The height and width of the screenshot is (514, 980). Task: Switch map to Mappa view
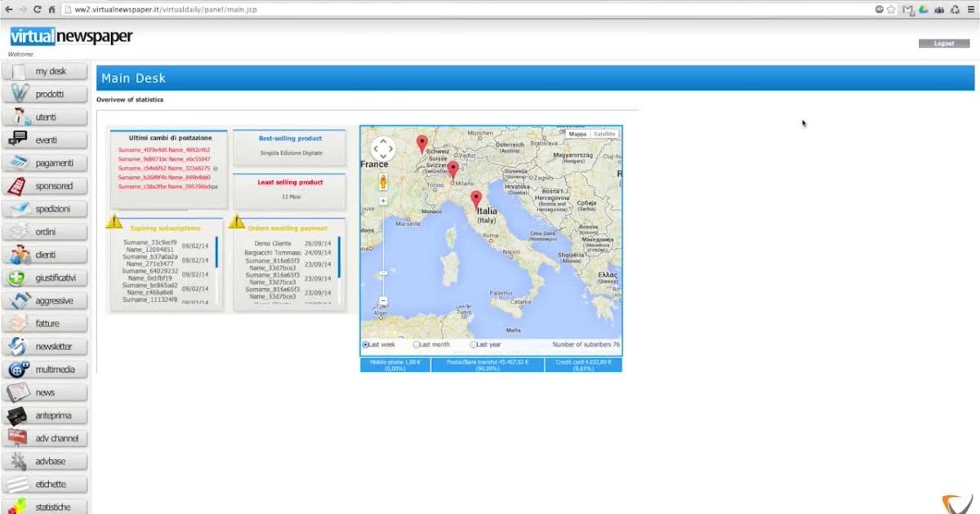coord(577,134)
